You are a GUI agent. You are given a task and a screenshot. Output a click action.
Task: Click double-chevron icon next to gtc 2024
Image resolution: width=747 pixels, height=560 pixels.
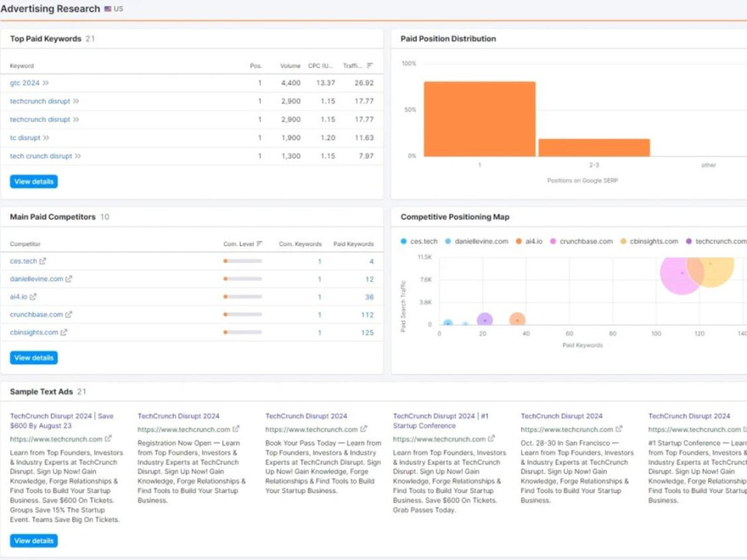46,83
